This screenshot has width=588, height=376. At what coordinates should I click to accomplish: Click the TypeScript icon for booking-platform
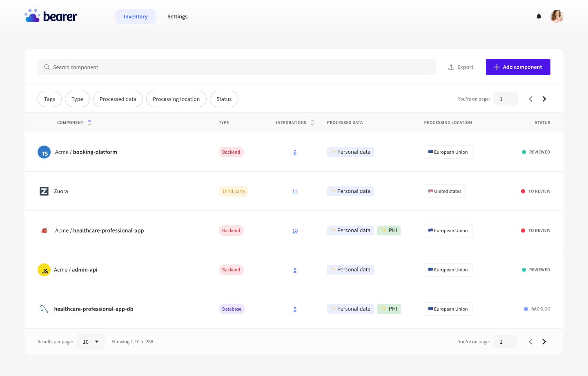coord(44,152)
